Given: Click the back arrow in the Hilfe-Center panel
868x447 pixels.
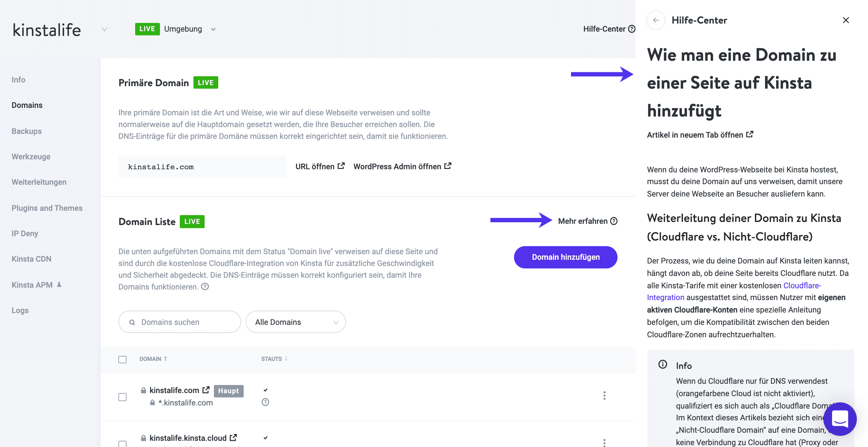Looking at the screenshot, I should [x=656, y=20].
